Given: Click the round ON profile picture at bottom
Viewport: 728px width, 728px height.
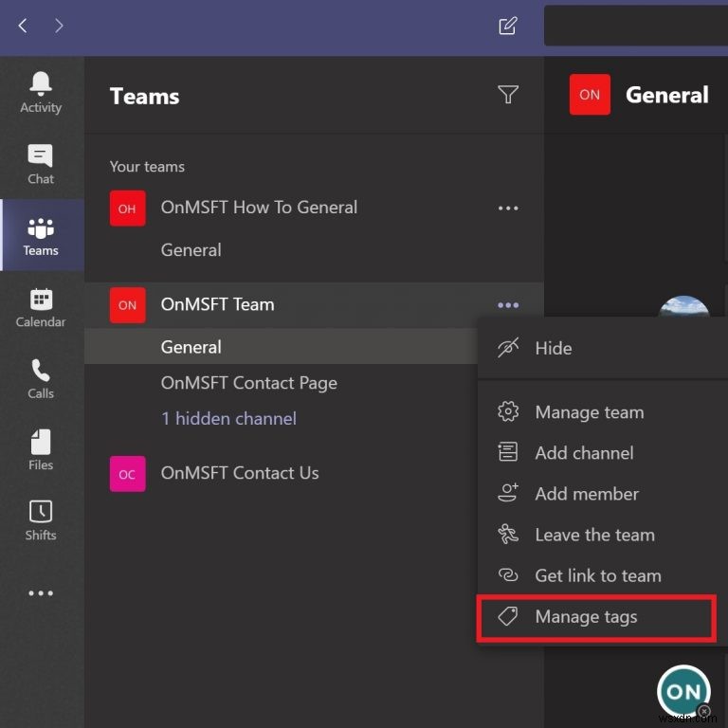Looking at the screenshot, I should point(683,691).
